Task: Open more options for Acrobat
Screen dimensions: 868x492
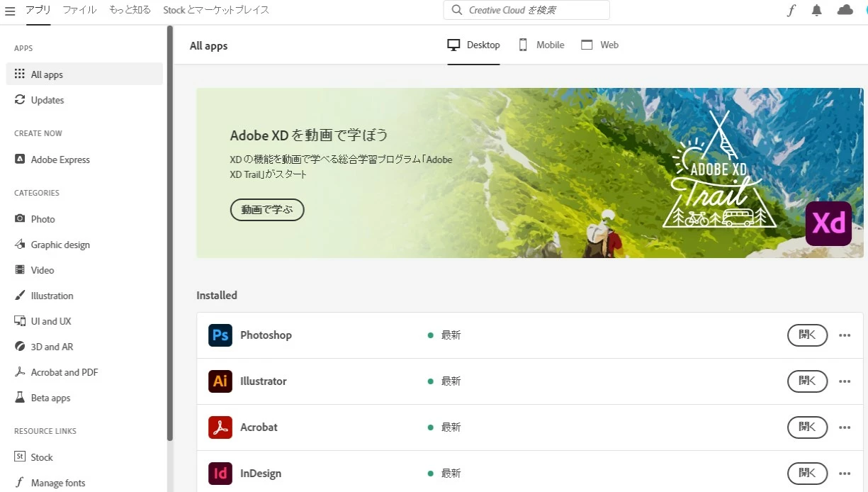Action: point(845,427)
